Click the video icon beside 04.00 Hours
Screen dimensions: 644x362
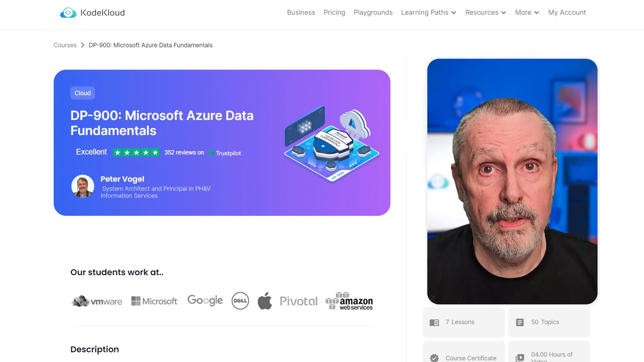[x=520, y=358]
